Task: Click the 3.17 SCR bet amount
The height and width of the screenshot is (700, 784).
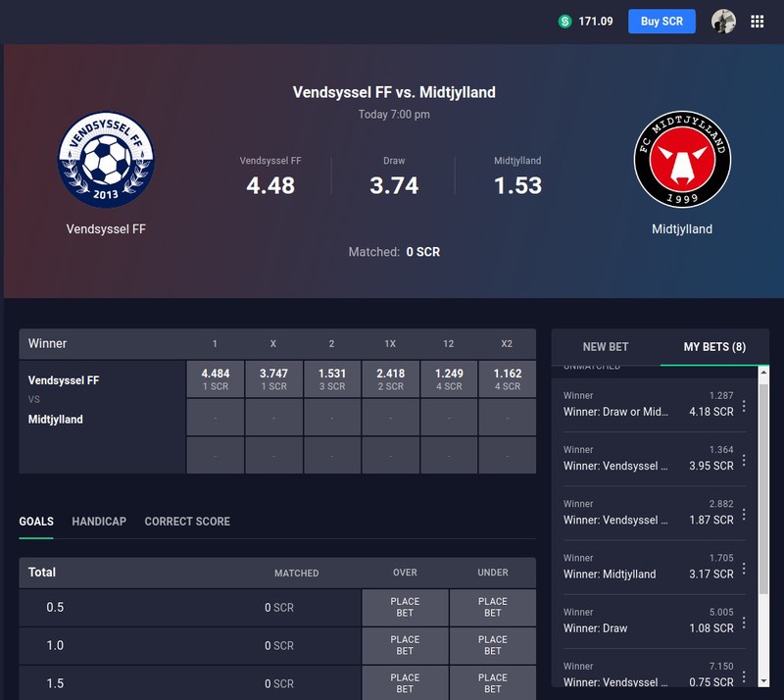Action: (x=711, y=574)
